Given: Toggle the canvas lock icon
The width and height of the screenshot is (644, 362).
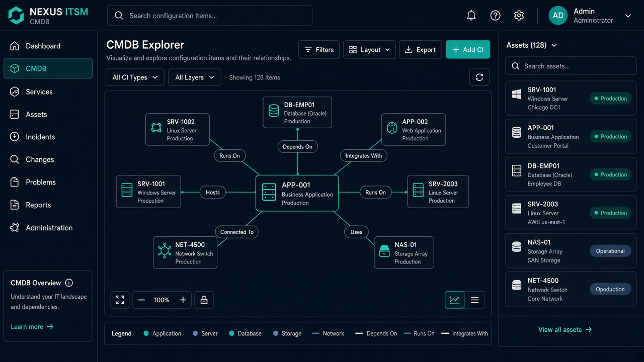Looking at the screenshot, I should [204, 300].
